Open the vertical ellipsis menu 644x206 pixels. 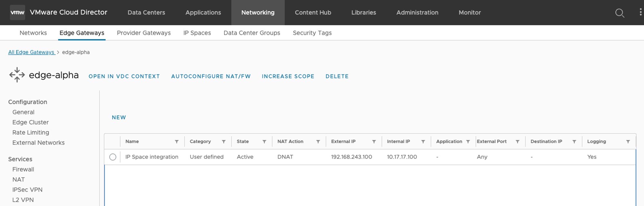(640, 12)
